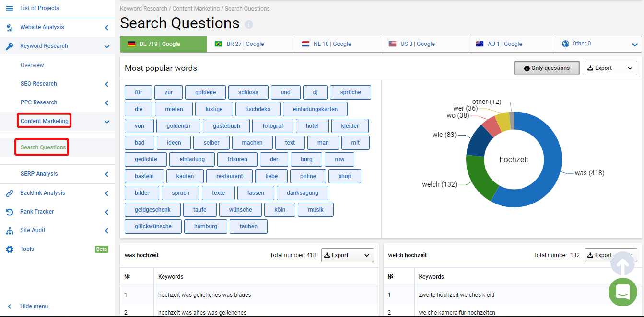Open the Export dropdown in Most popular words
The image size is (644, 317).
click(x=611, y=68)
